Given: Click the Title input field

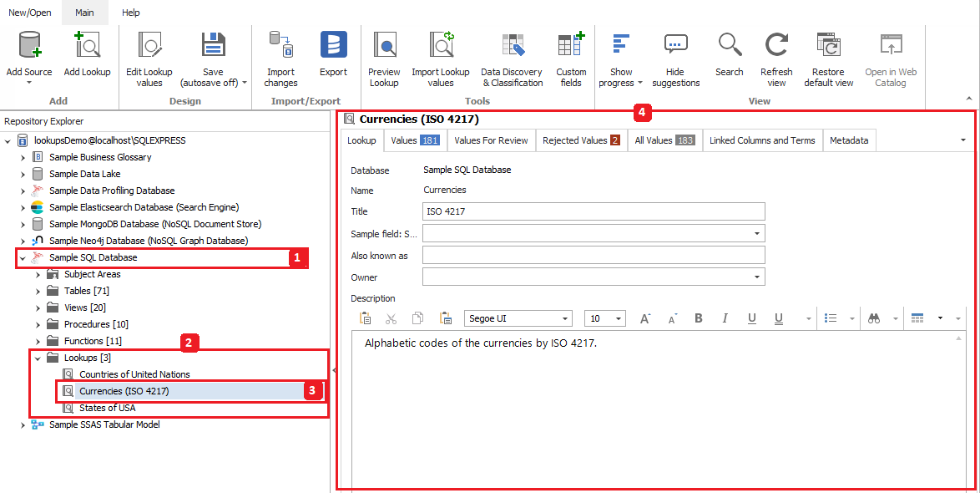Looking at the screenshot, I should (x=593, y=211).
